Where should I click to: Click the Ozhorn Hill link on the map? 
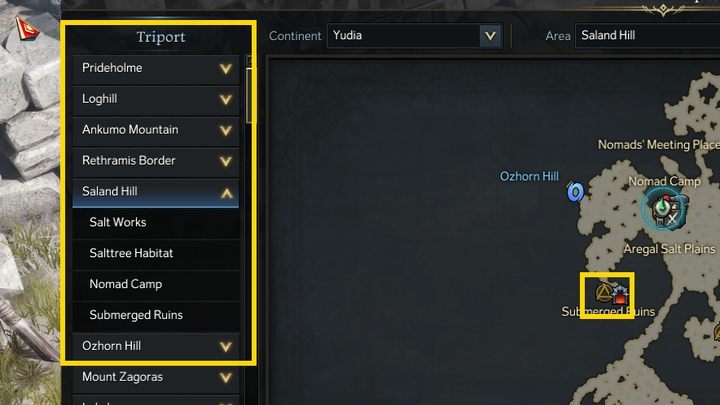pyautogui.click(x=529, y=177)
